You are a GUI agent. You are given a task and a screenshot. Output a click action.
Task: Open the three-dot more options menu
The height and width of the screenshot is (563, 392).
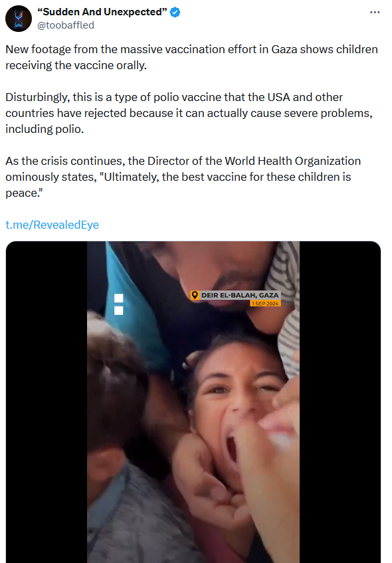click(375, 12)
